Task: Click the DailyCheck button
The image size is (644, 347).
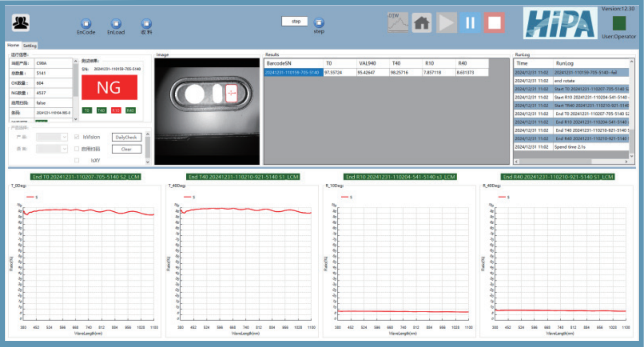Action: coord(127,137)
